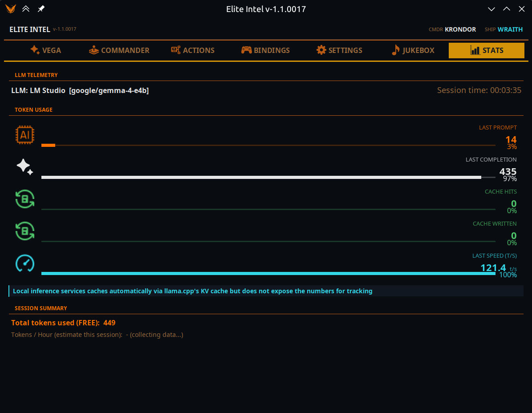Open the VEGA tab

pos(45,50)
